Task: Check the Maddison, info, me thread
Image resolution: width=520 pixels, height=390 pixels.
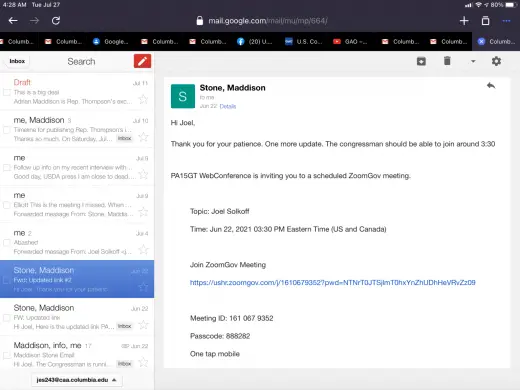Action: (7, 355)
